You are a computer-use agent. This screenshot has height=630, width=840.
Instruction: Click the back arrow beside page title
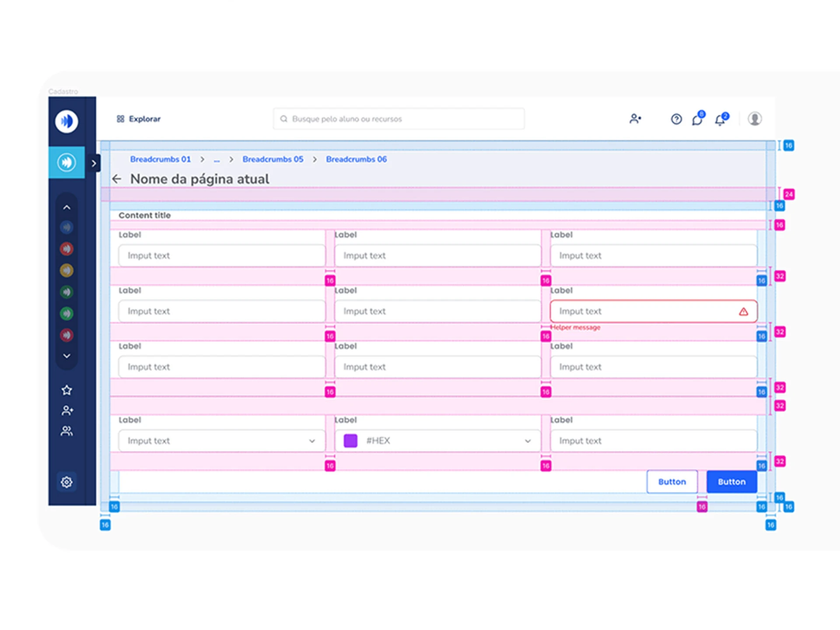tap(116, 179)
